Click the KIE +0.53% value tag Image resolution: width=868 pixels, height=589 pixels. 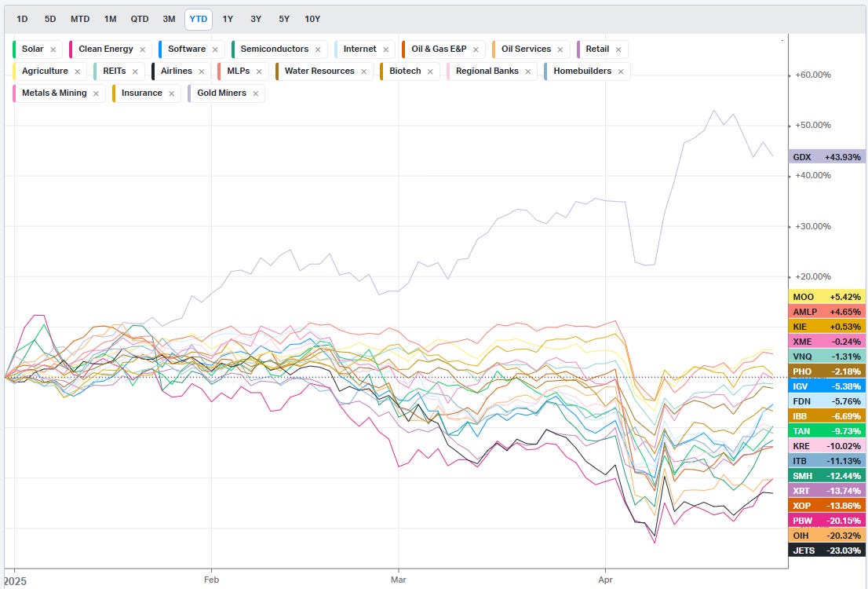pos(827,327)
